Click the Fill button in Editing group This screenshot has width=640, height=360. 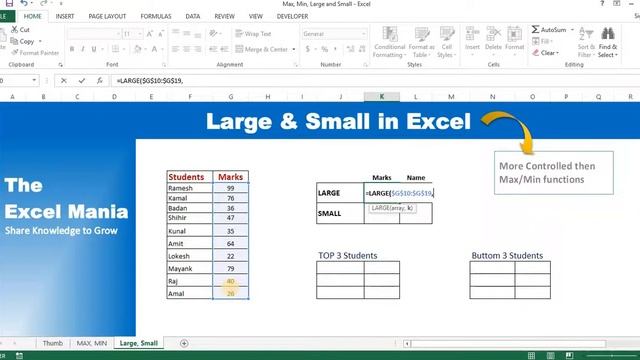(x=542, y=41)
